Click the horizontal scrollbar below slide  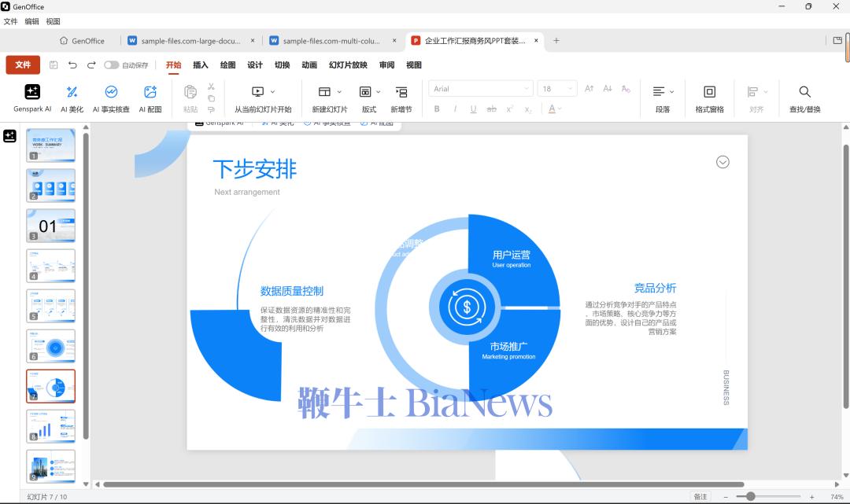point(423,484)
